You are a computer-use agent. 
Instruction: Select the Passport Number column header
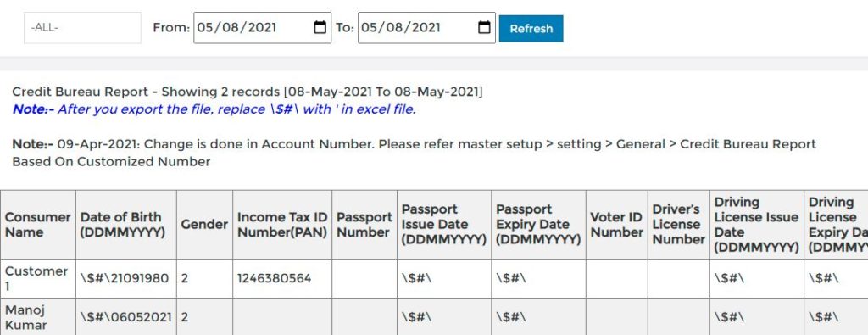point(364,225)
